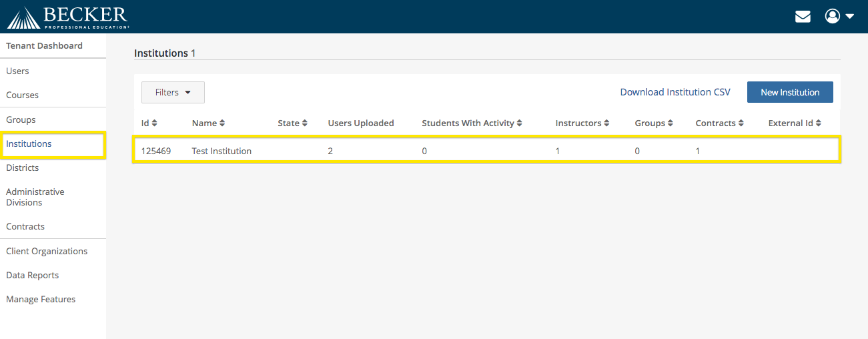868x339 pixels.
Task: Download Institution CSV link
Action: 675,92
